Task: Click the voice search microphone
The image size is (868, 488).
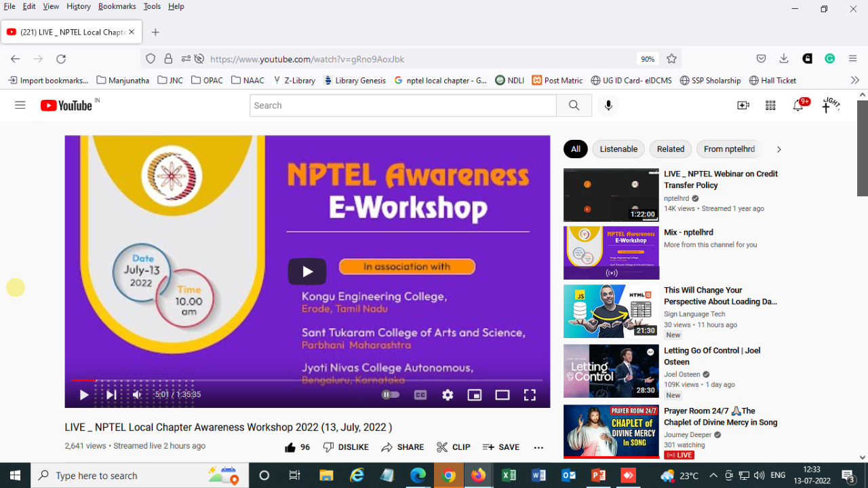Action: pos(608,105)
